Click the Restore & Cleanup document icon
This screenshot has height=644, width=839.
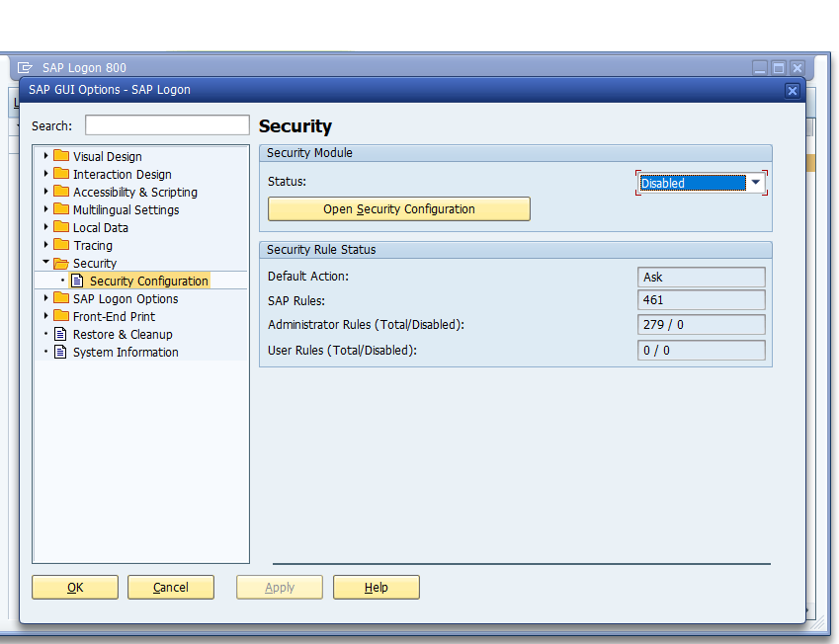point(61,334)
